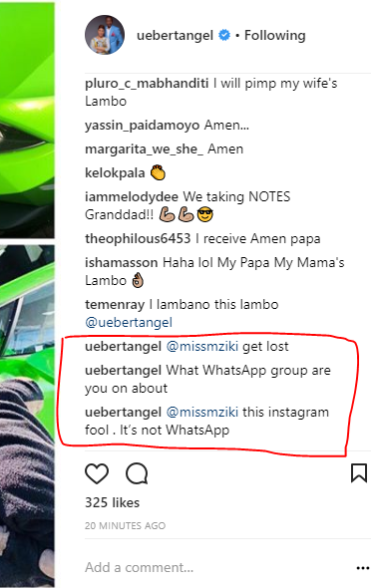Open @missmziki mention in 'get lost' reply

pyautogui.click(x=202, y=347)
